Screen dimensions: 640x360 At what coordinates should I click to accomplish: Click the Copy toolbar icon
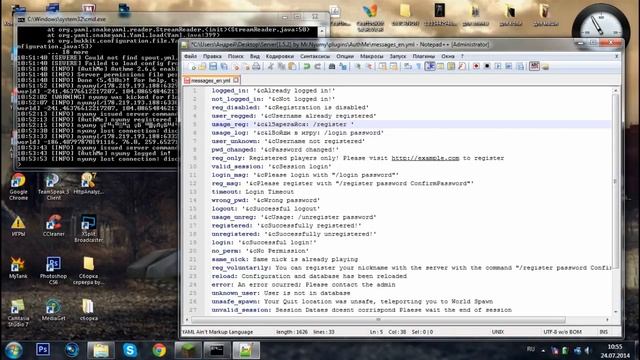click(x=281, y=66)
